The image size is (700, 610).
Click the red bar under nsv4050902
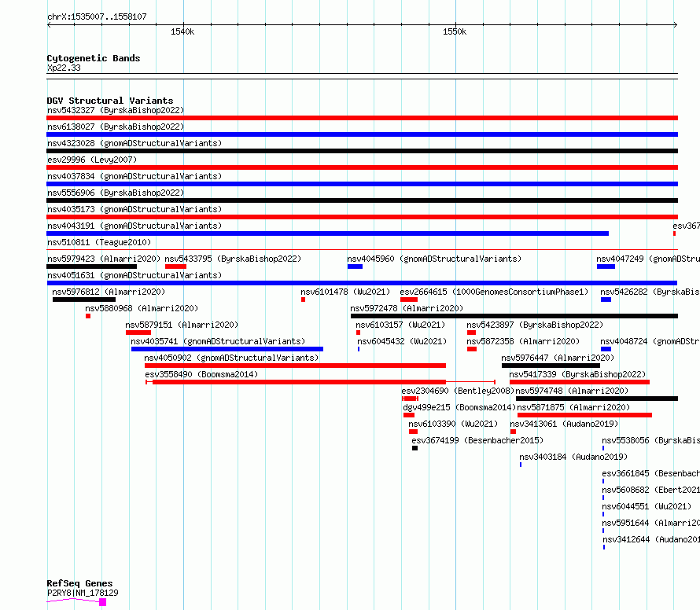pyautogui.click(x=295, y=366)
